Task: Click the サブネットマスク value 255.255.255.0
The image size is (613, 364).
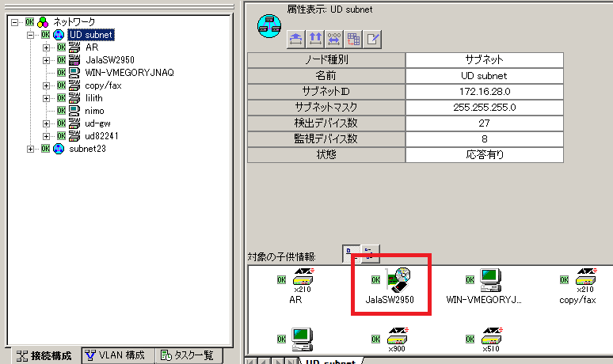Action: click(x=485, y=108)
